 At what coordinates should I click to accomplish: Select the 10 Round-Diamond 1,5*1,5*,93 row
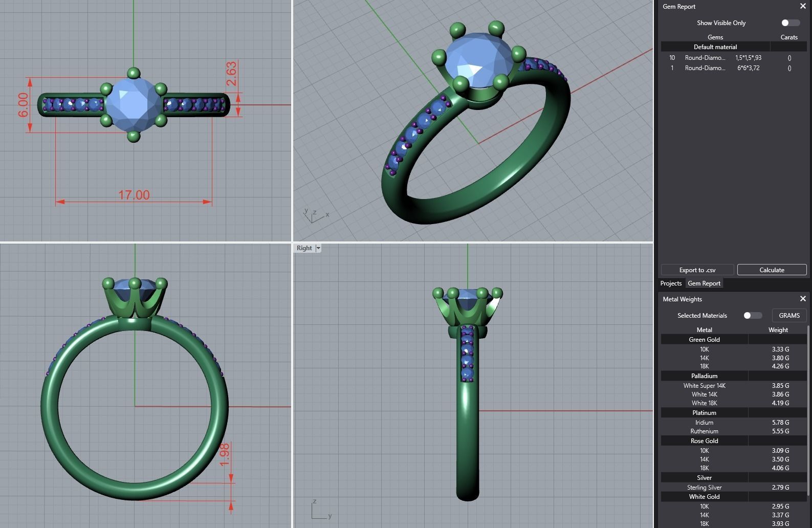coord(734,58)
